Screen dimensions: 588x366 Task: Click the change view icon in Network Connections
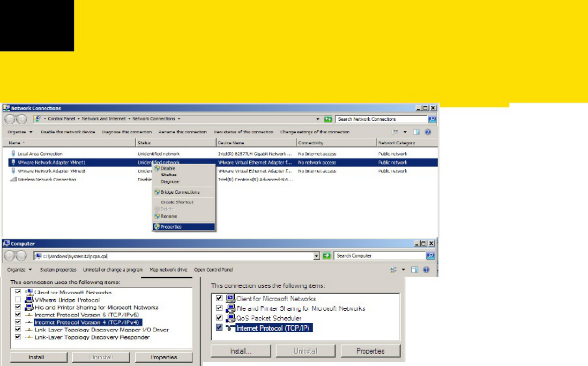click(x=395, y=132)
